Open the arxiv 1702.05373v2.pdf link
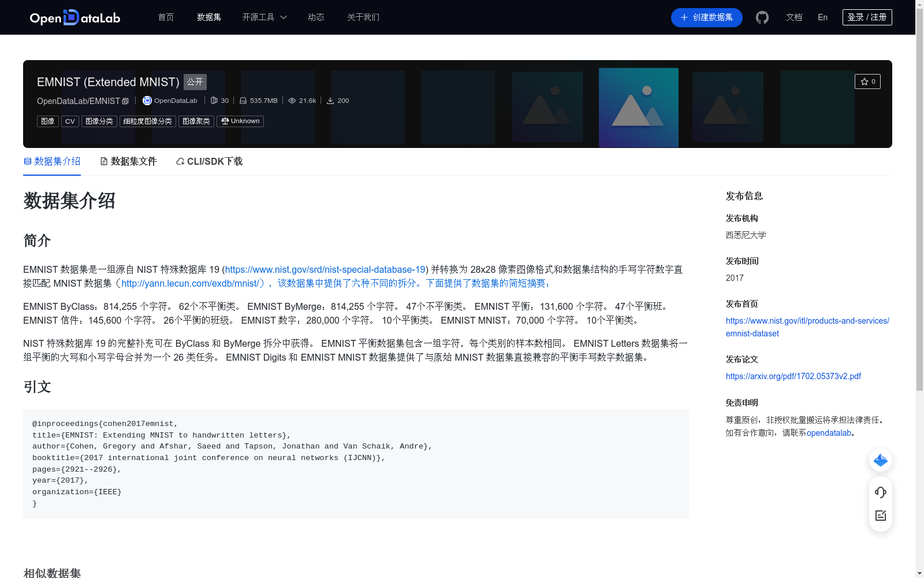This screenshot has height=578, width=924. point(793,376)
